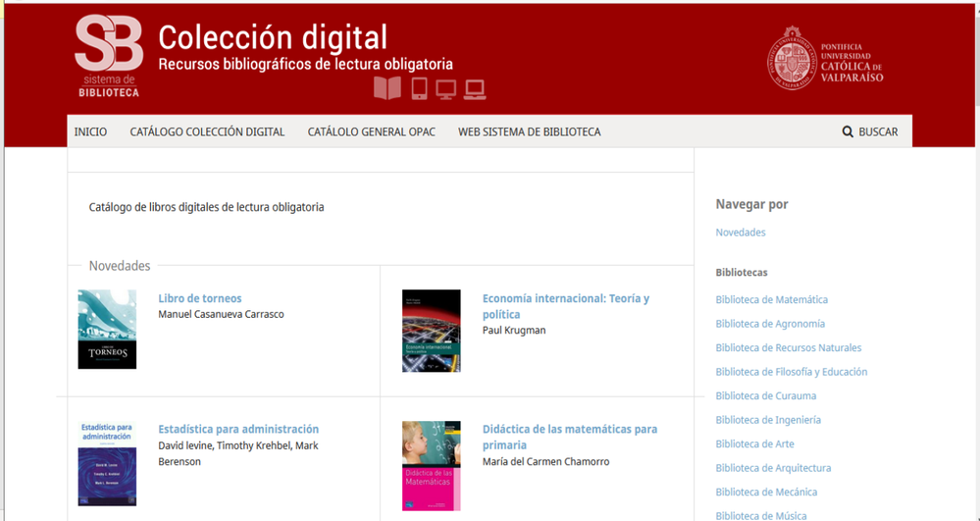
Task: Click author text Manuel Casanueva Carrasco
Action: 222,314
